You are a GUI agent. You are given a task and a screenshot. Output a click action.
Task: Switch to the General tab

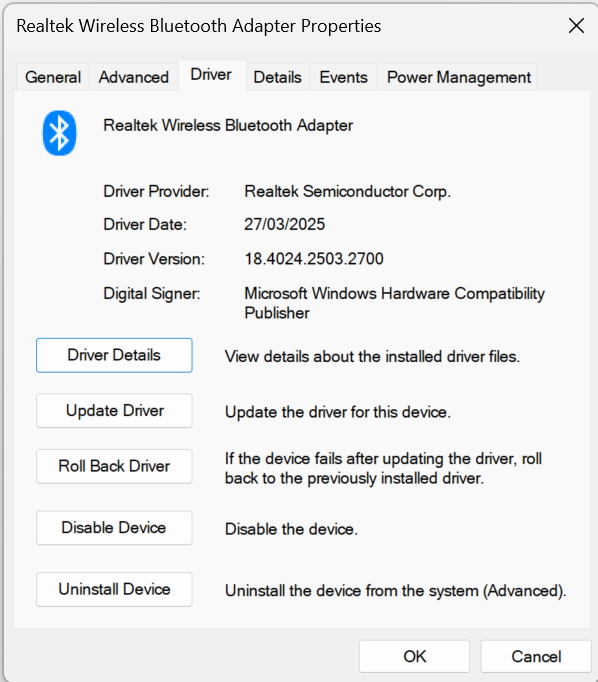pos(53,77)
